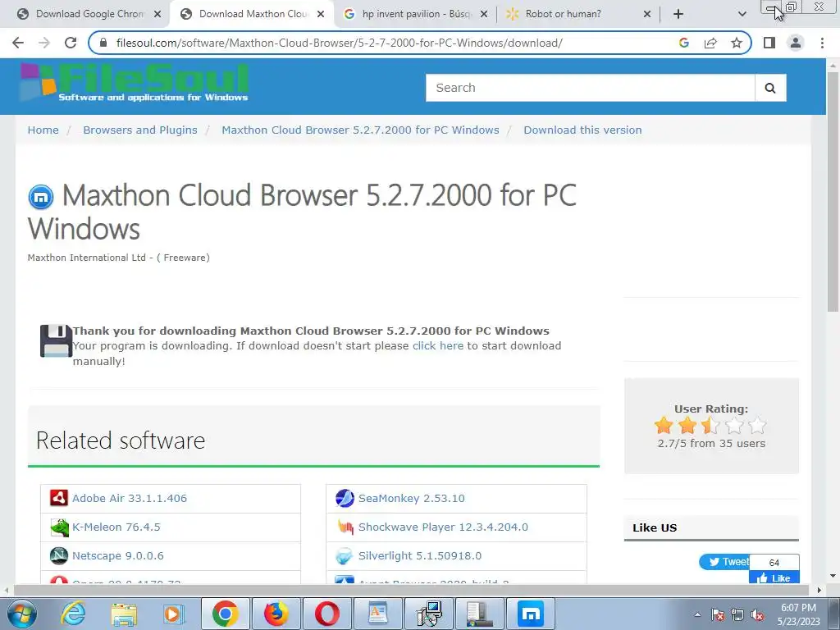
Task: Open Windows Explorer from taskbar
Action: click(x=124, y=614)
